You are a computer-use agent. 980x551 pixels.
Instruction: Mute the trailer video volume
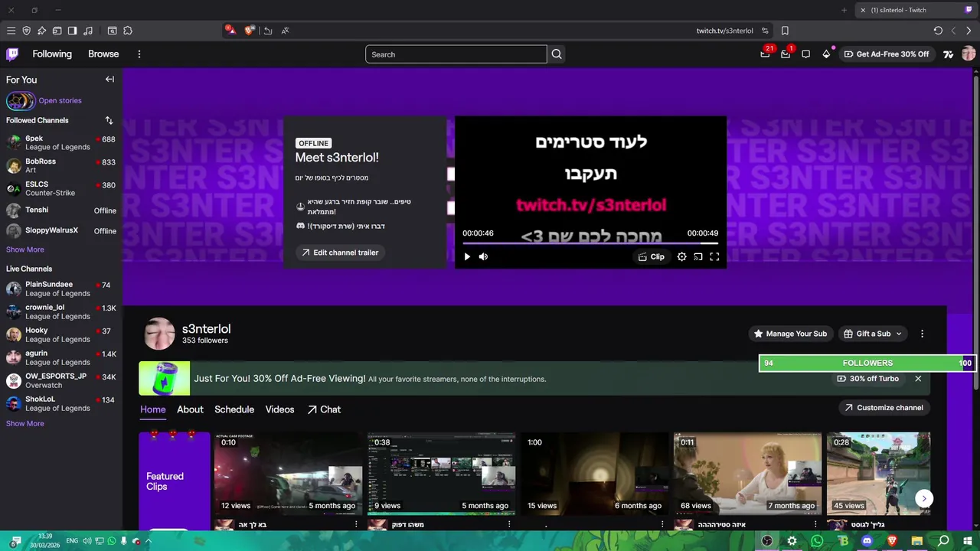pos(483,256)
